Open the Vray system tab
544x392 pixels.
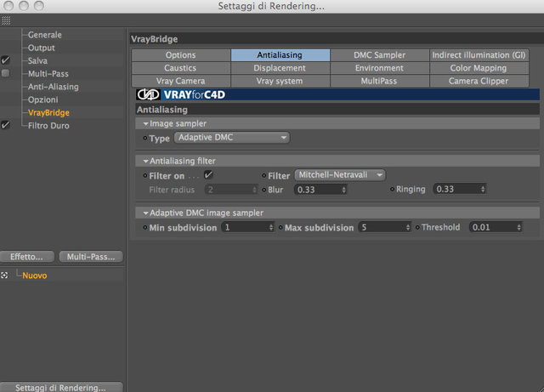pyautogui.click(x=280, y=81)
